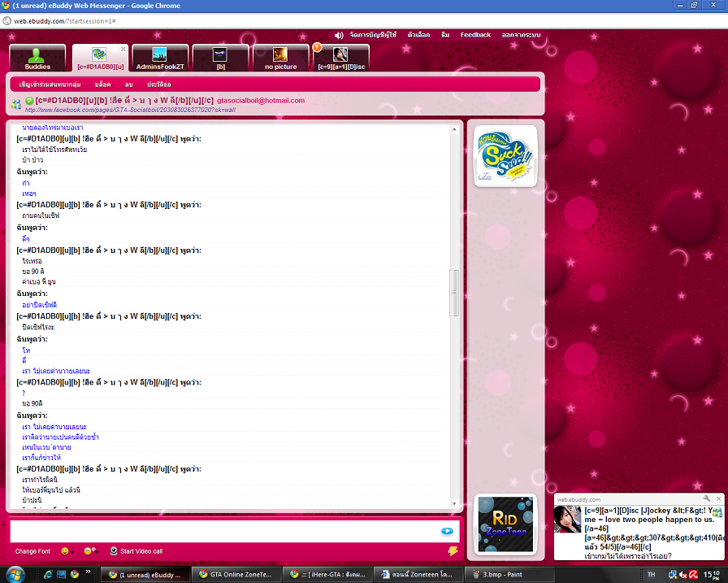This screenshot has width=728, height=583.
Task: Click chat line อย่าปิดเซิฟดิ
Action: [x=40, y=305]
